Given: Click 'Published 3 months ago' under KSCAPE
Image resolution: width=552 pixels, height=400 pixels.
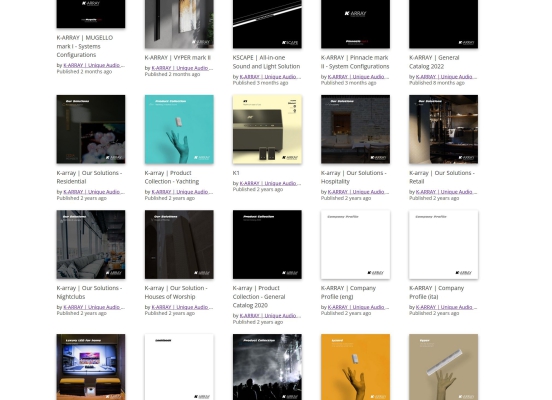Looking at the screenshot, I should (260, 83).
